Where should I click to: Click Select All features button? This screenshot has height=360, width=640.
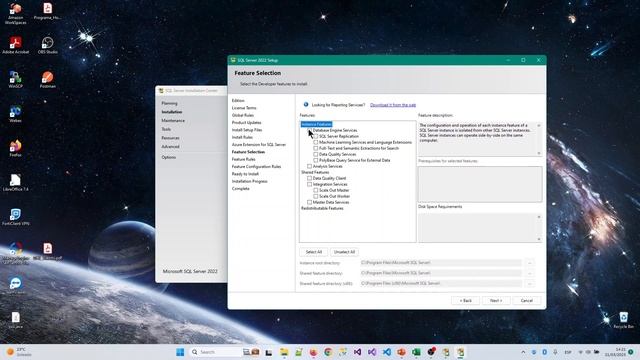(x=313, y=252)
